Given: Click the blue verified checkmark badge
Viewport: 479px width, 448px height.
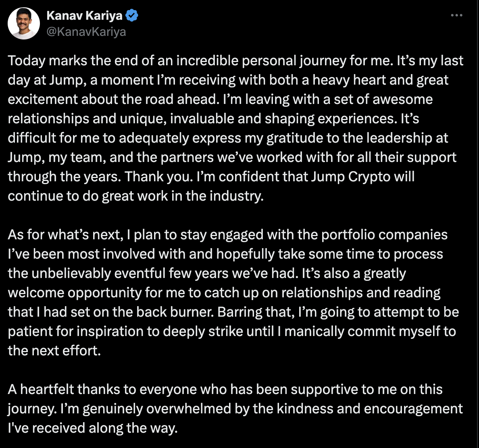Looking at the screenshot, I should point(132,15).
